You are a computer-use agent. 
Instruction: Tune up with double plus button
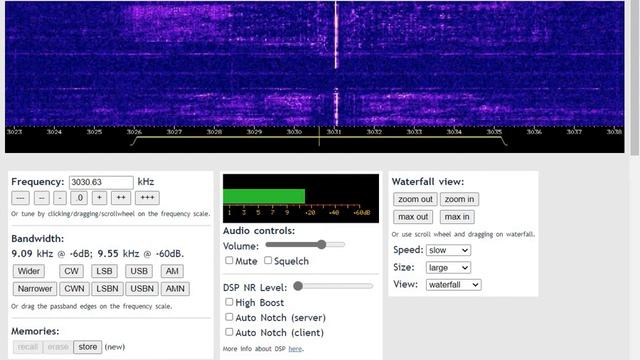pyautogui.click(x=121, y=198)
